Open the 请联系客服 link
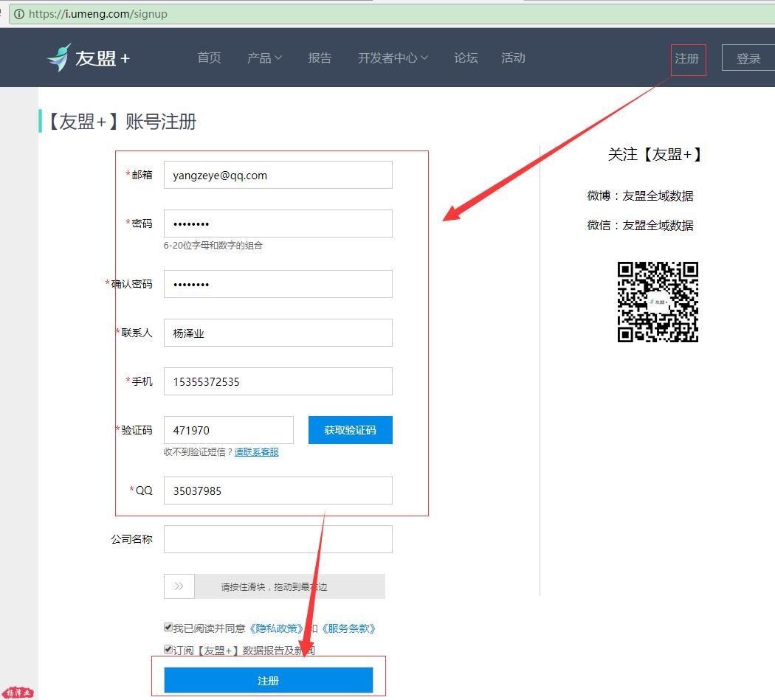775x700 pixels. coord(257,452)
